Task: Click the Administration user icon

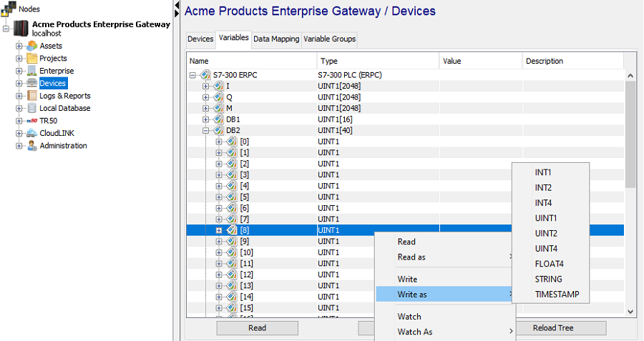Action: pyautogui.click(x=32, y=145)
